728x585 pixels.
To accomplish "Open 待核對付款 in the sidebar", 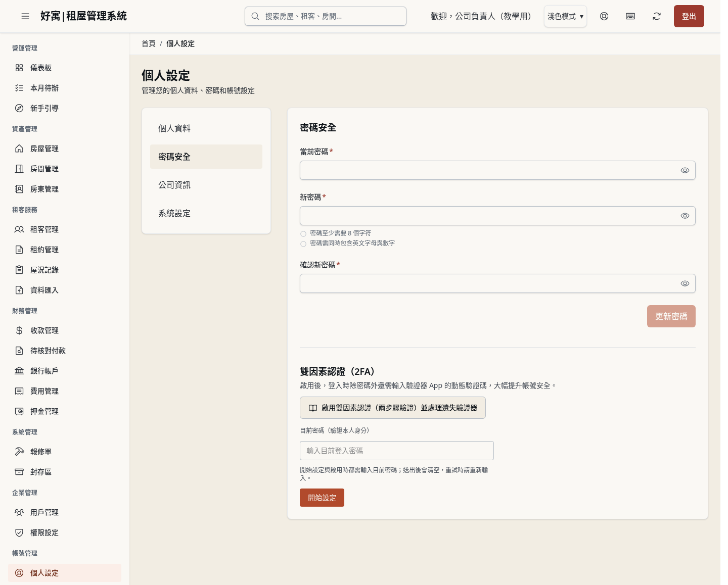I will click(65, 351).
